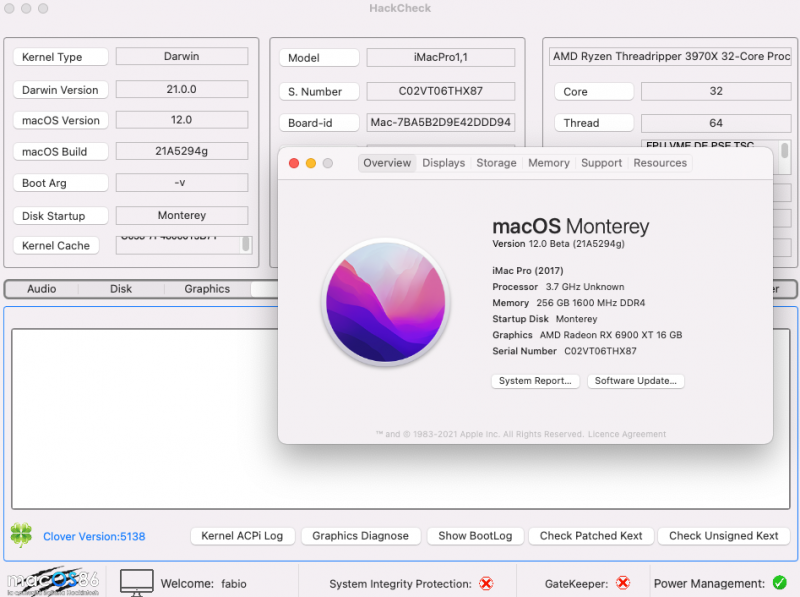Click the Model value iMacPro1,1 field

coord(441,57)
